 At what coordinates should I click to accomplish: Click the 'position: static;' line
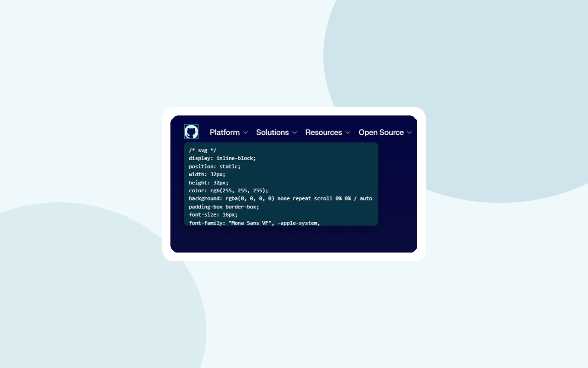[215, 167]
